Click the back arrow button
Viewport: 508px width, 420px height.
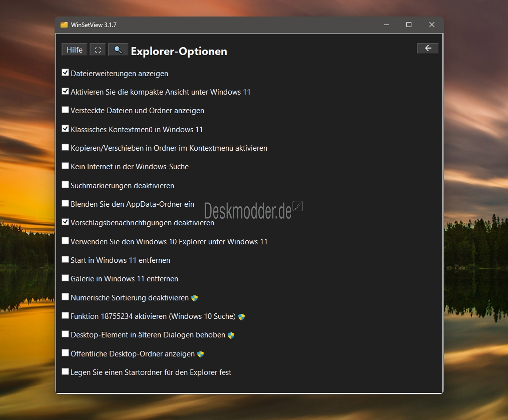427,48
